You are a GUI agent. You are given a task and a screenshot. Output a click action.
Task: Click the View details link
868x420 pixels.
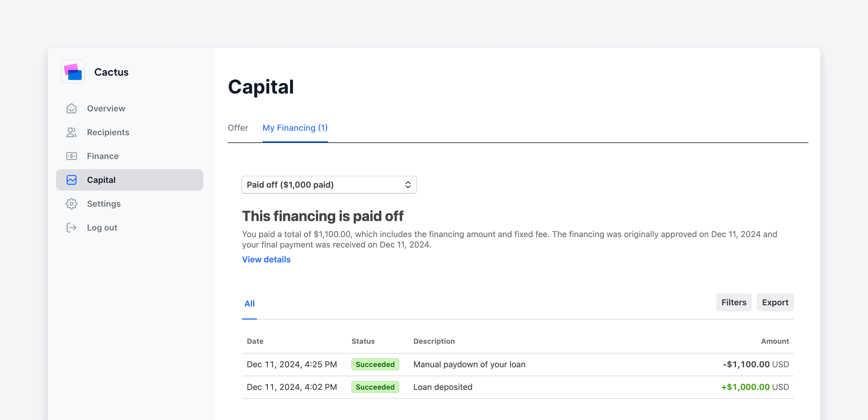(266, 259)
